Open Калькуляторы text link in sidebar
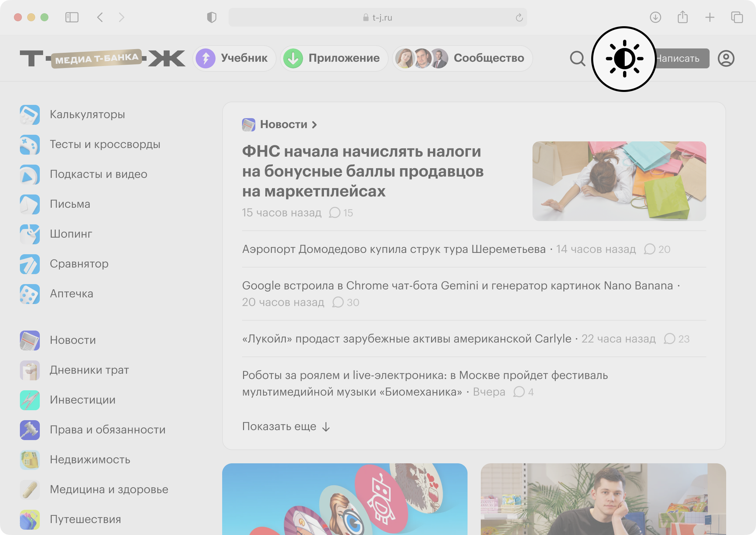Image resolution: width=756 pixels, height=535 pixels. click(x=88, y=115)
